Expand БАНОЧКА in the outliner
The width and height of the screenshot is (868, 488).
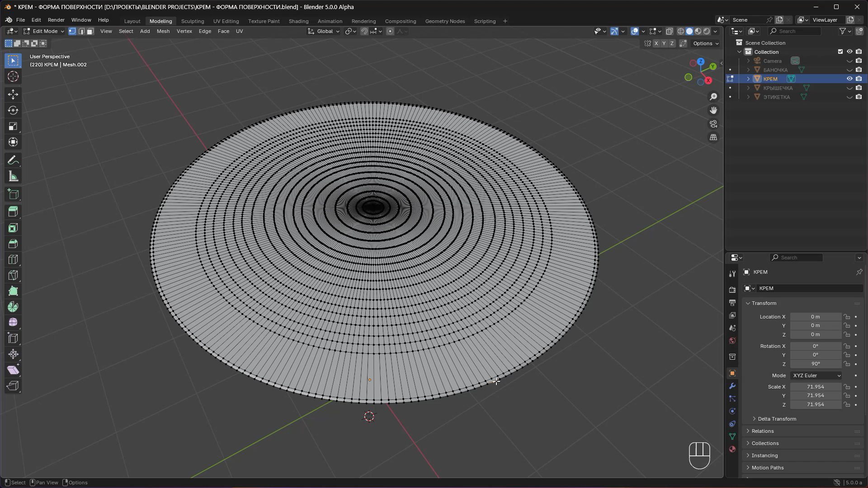tap(748, 70)
